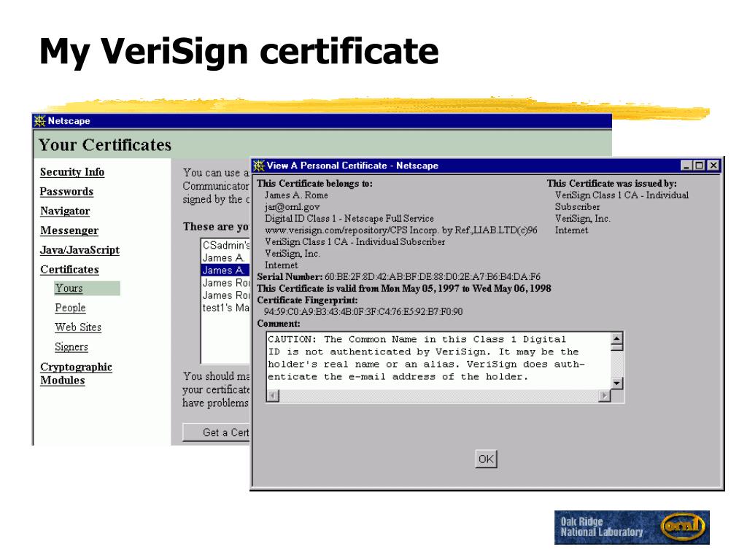
Task: Open the Cryptographic Modules link
Action: click(76, 374)
